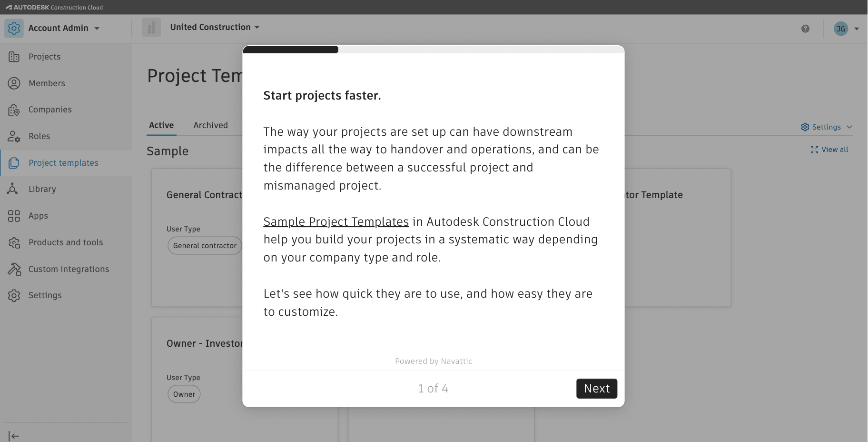Viewport: 868px width, 442px height.
Task: Collapse the sidebar with the arrow icon
Action: tap(14, 436)
